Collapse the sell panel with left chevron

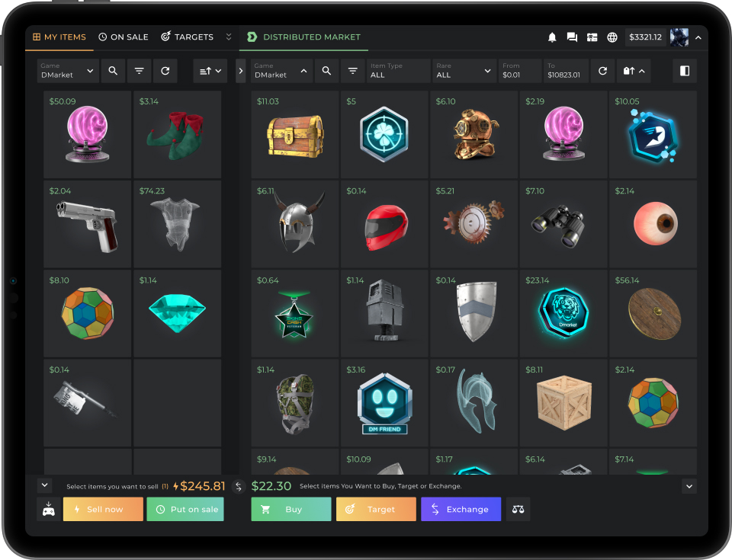click(x=44, y=485)
